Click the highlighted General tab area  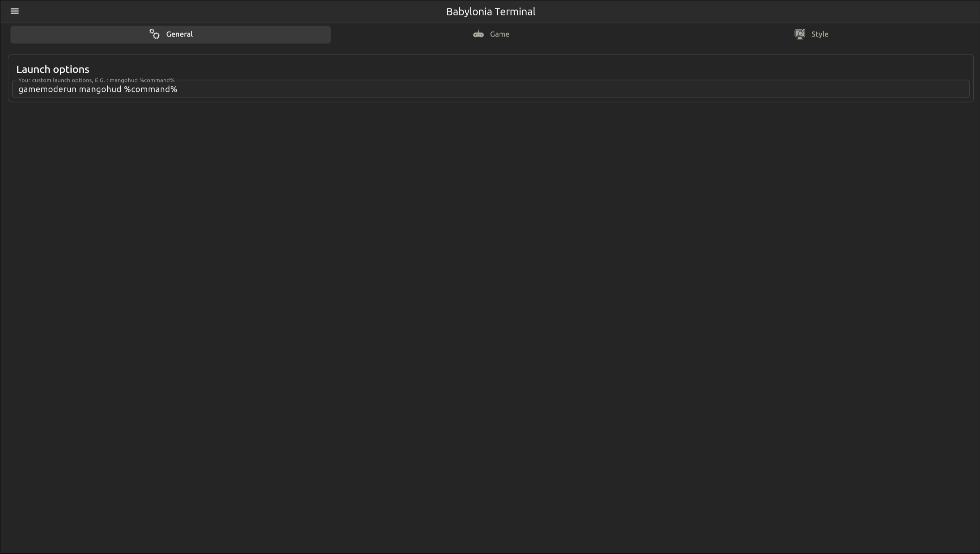coord(170,34)
